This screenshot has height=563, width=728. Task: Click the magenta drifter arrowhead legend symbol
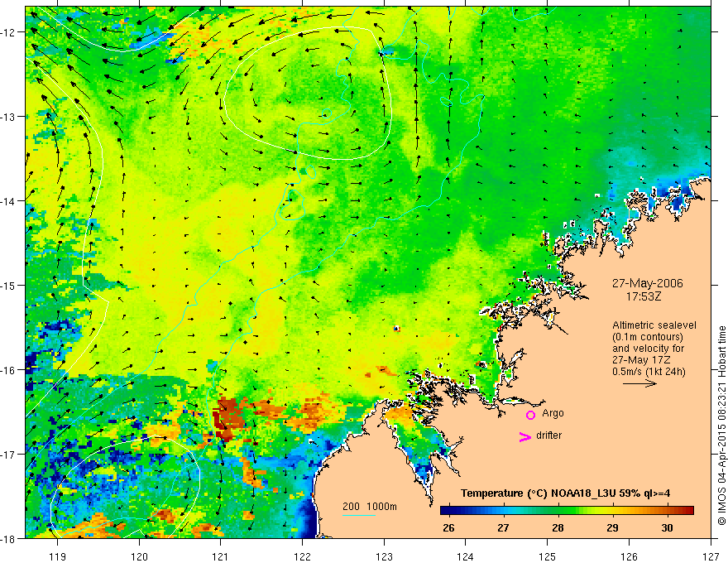524,436
